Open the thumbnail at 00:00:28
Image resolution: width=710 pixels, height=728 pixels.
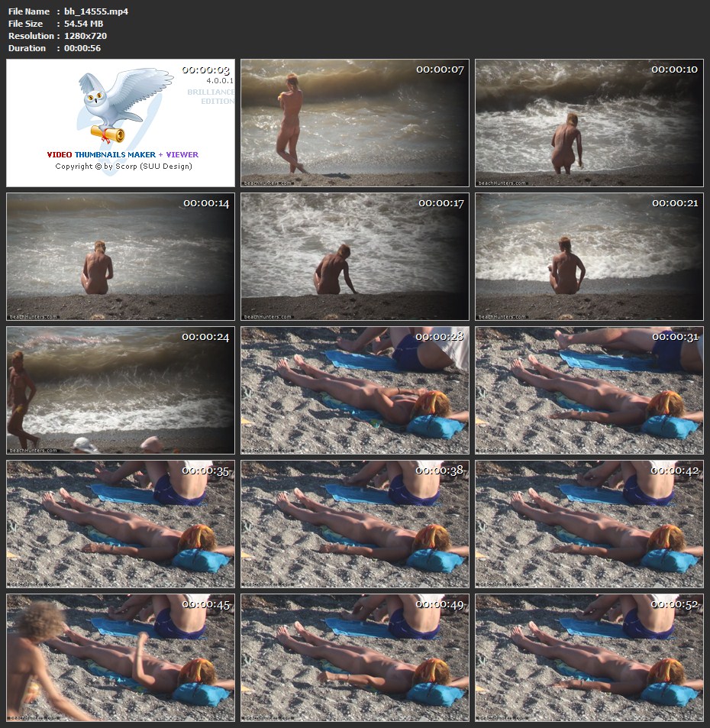355,390
